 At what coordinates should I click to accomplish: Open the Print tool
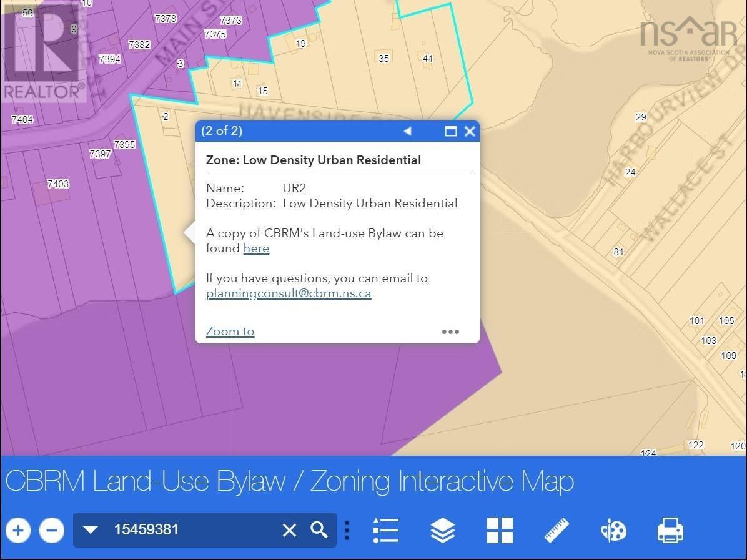(670, 530)
